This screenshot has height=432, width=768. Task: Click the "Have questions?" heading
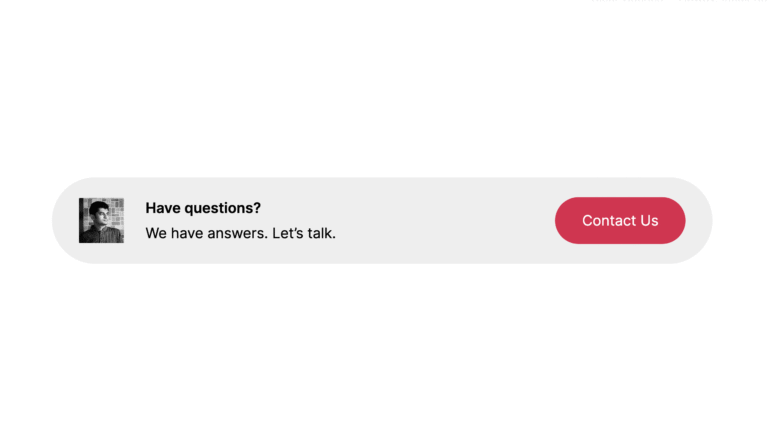(x=203, y=208)
